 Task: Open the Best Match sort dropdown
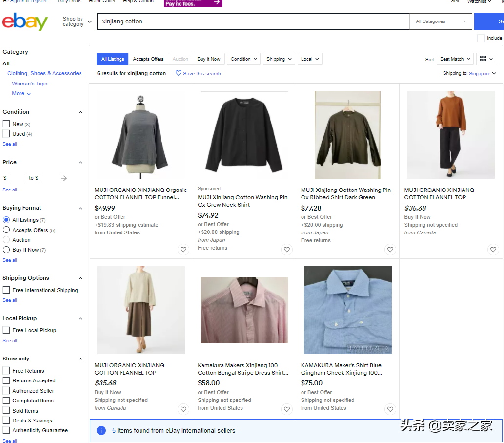tap(455, 59)
